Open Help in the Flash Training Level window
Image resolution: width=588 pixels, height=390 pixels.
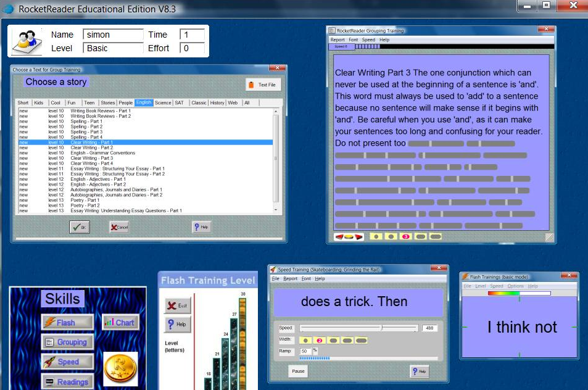178,324
